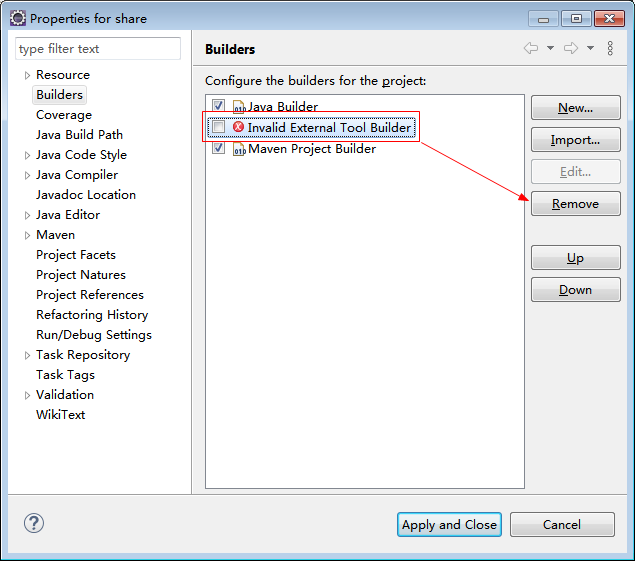Select the Resource tree item label
Screen dimensions: 635x561
pyautogui.click(x=63, y=75)
